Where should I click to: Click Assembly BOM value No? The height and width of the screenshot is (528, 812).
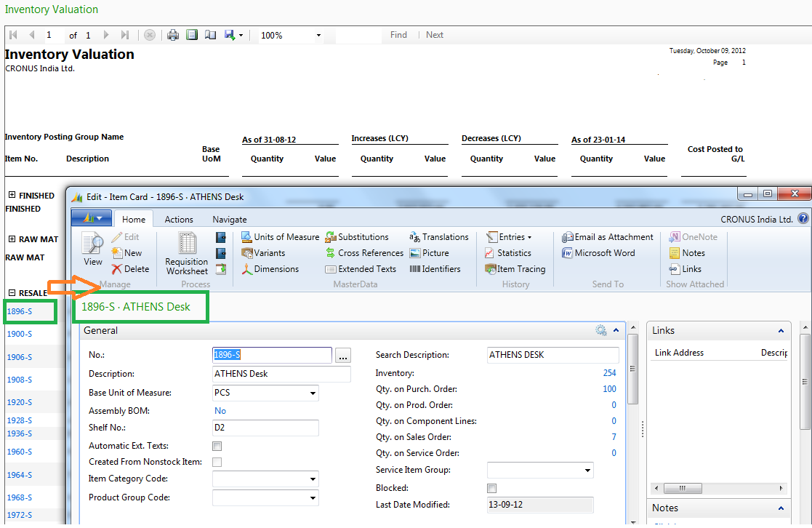point(220,411)
